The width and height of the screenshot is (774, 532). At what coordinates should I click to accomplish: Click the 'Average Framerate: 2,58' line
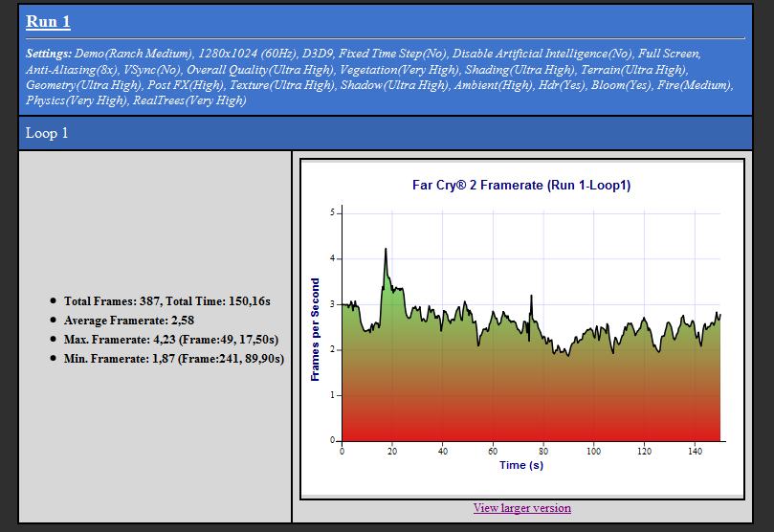[x=129, y=321]
